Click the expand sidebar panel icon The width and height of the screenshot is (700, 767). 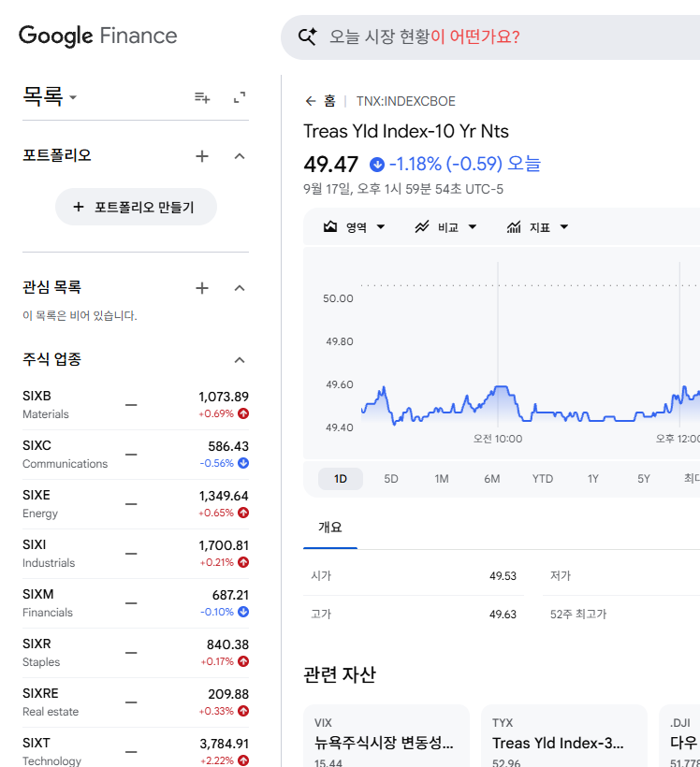[x=240, y=98]
